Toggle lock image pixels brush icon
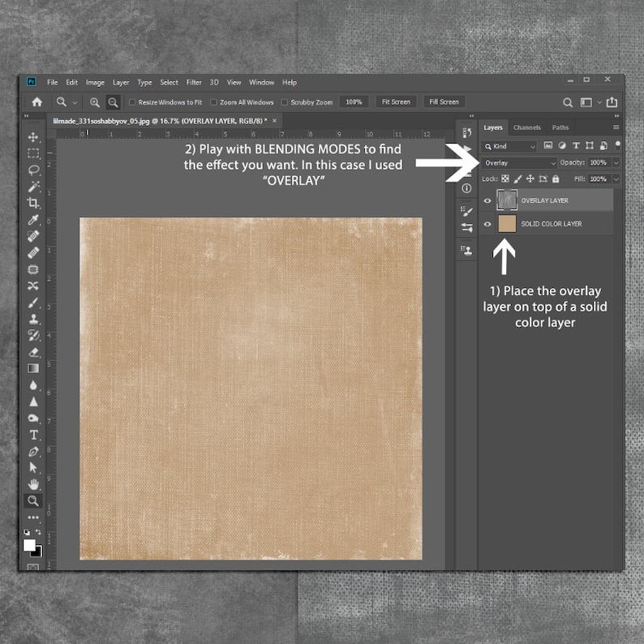Image resolution: width=644 pixels, height=644 pixels. tap(518, 178)
